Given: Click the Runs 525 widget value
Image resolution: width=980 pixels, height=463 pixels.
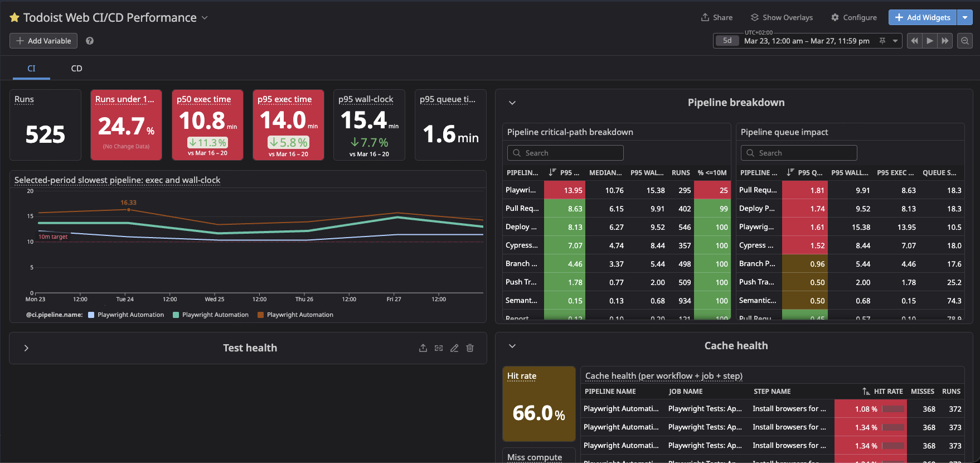Looking at the screenshot, I should click(x=45, y=134).
